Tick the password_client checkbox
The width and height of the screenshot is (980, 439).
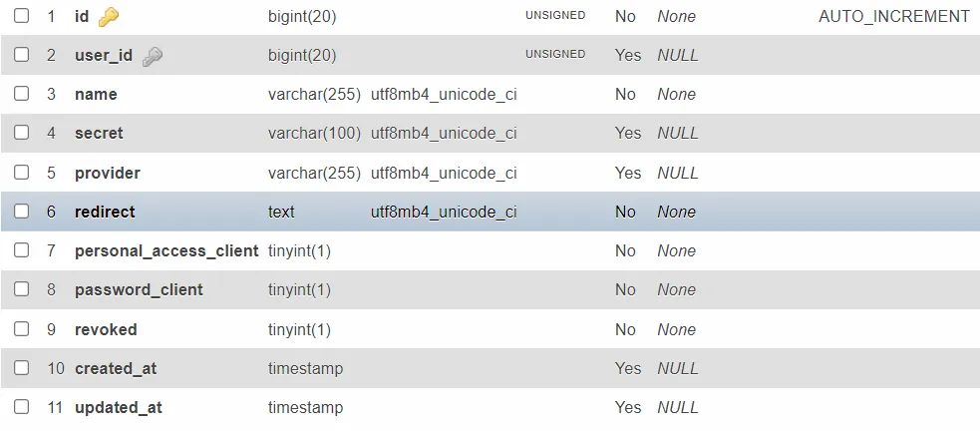click(21, 289)
